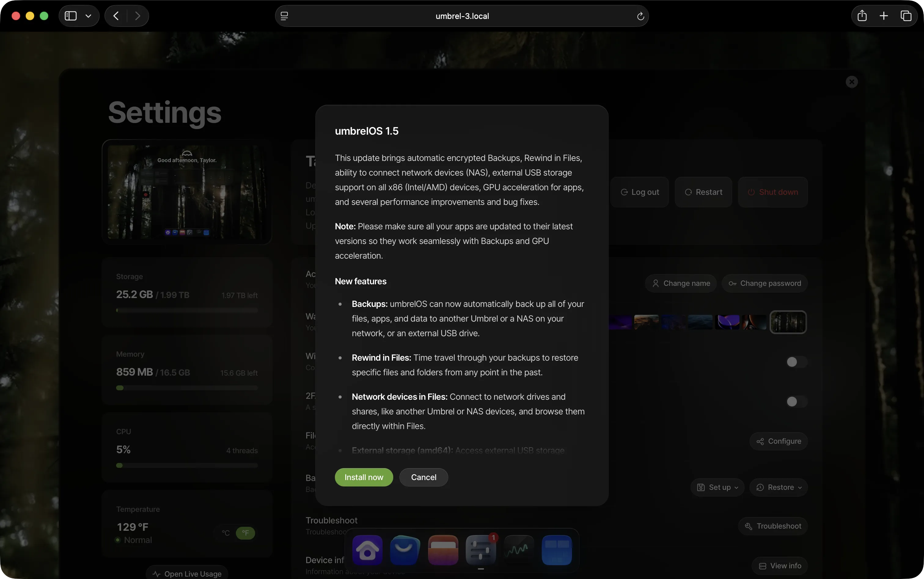Go forward in Safari history
This screenshot has width=924, height=579.
(137, 16)
